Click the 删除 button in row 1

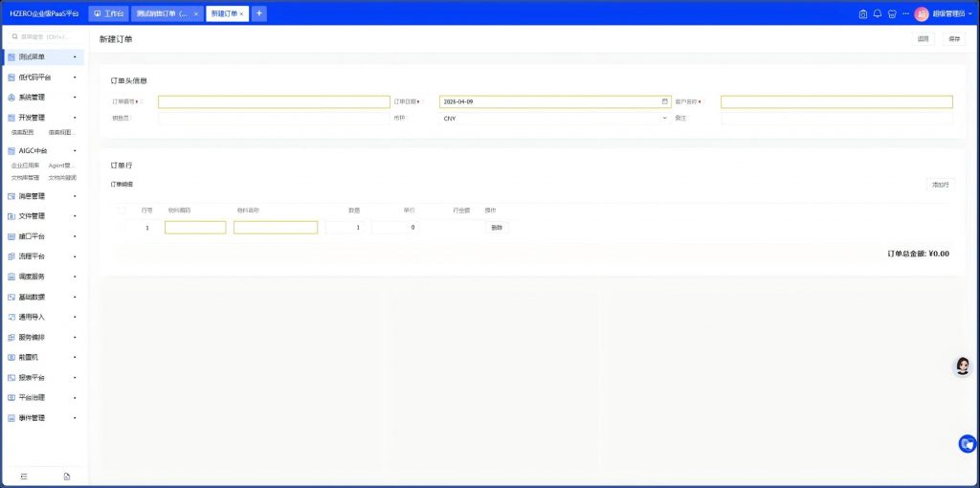(x=496, y=228)
